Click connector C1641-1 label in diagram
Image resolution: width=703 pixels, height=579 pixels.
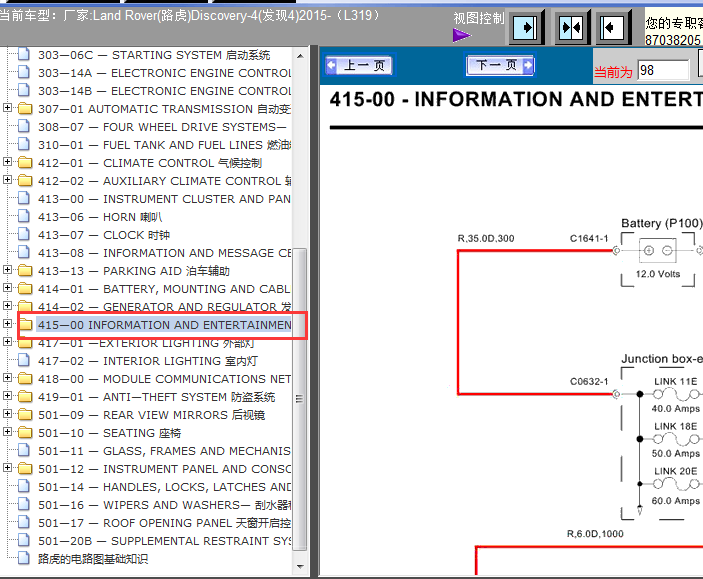pyautogui.click(x=589, y=239)
